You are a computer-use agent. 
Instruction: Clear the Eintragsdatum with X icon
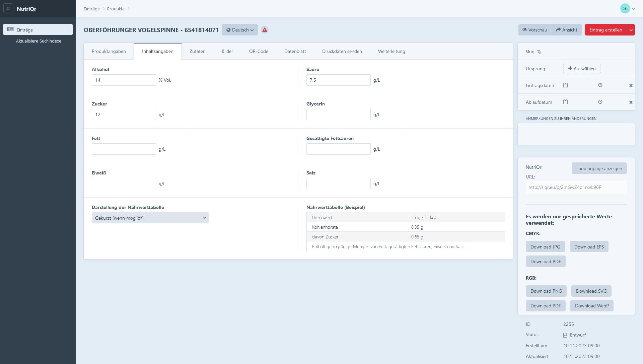coord(631,86)
